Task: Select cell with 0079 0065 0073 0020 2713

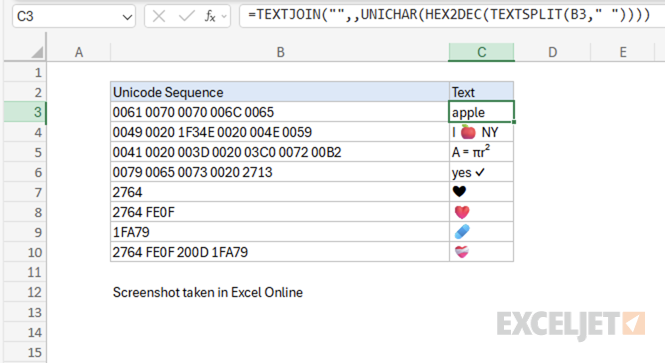Action: coord(280,172)
